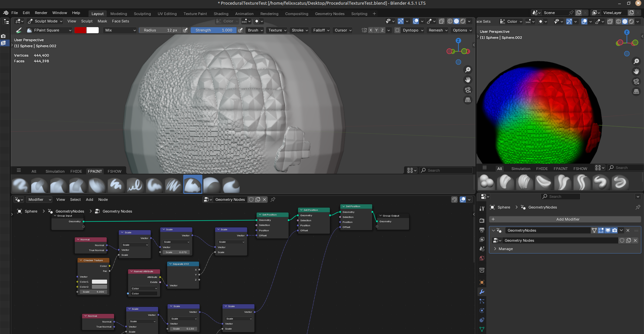Toggle modifier edit mode display

point(601,230)
